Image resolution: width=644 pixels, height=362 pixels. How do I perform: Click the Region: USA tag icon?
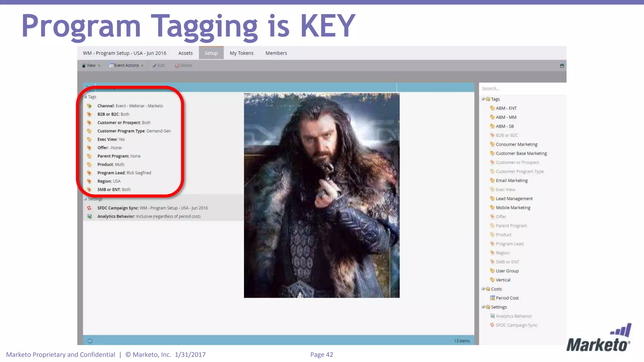pos(89,181)
